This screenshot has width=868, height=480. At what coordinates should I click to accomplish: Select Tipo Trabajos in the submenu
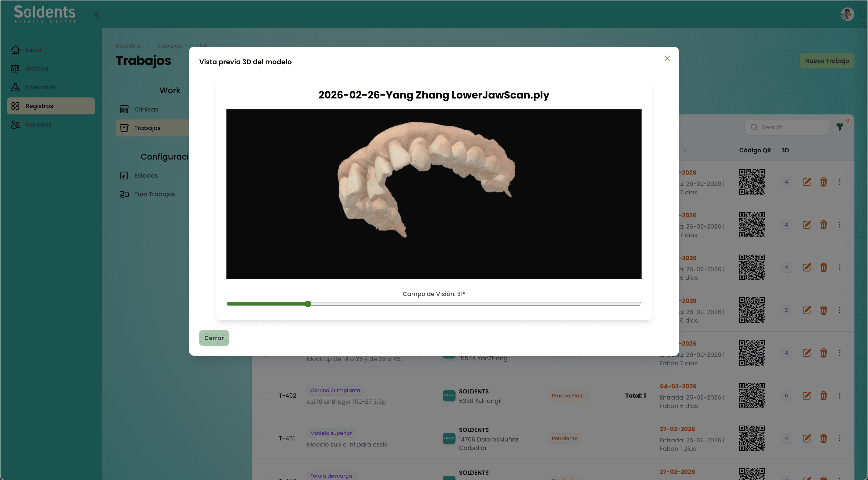tap(154, 194)
